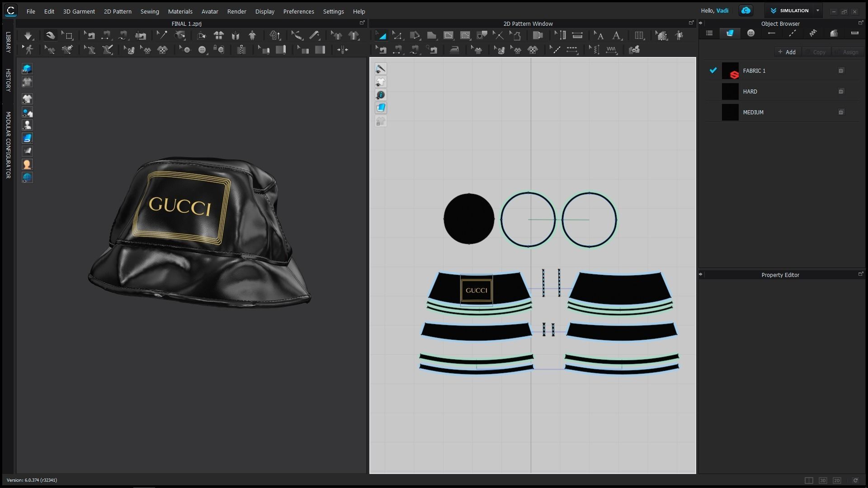Click the Edit Annotation A tool
The height and width of the screenshot is (488, 868).
click(x=599, y=35)
